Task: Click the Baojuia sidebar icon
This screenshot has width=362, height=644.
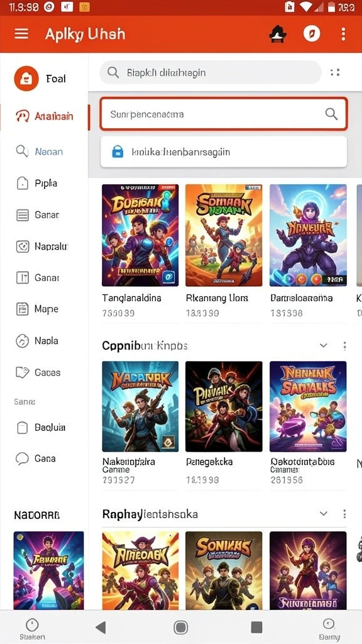Action: point(22,428)
